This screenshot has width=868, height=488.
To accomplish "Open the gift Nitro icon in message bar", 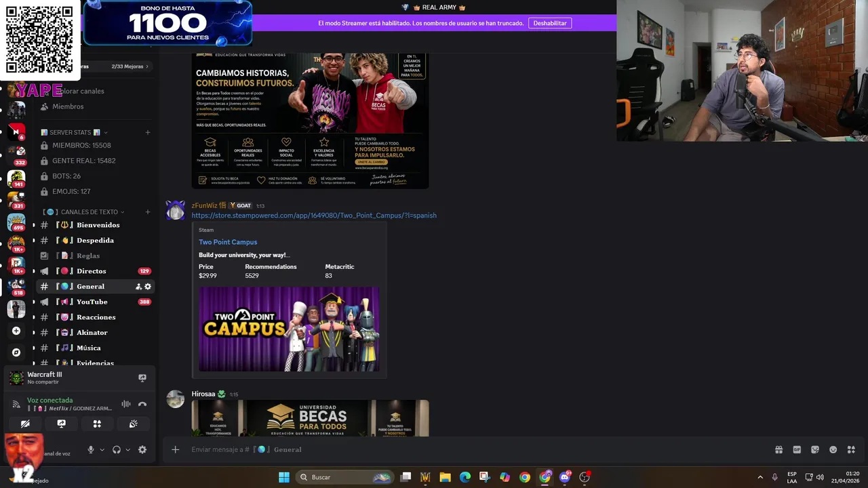I will click(x=778, y=449).
